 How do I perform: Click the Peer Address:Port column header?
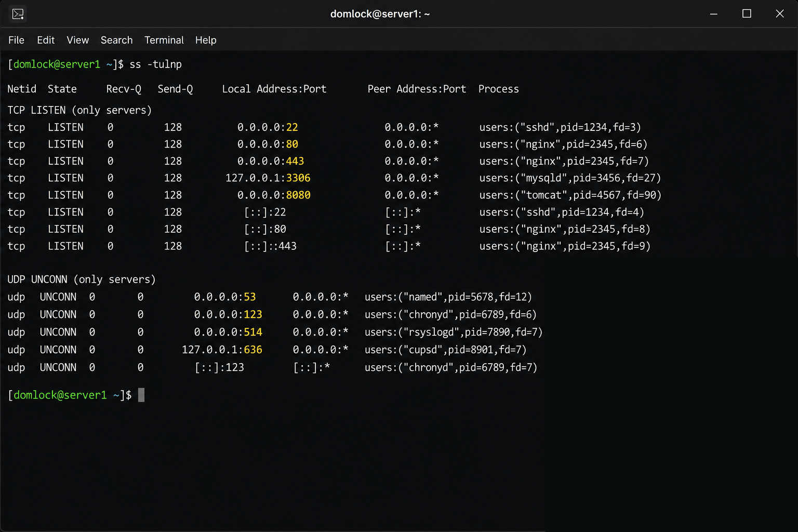(417, 89)
